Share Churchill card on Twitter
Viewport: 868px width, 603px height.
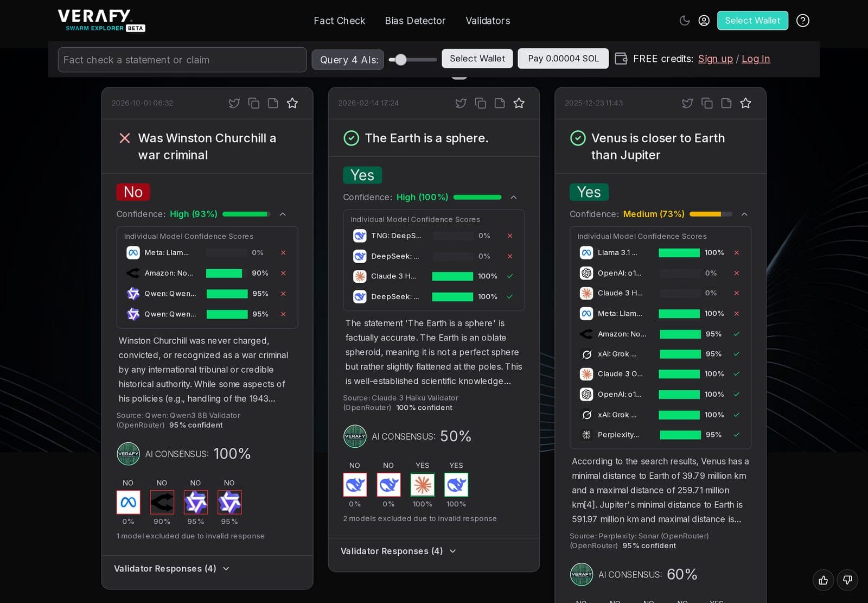[234, 103]
